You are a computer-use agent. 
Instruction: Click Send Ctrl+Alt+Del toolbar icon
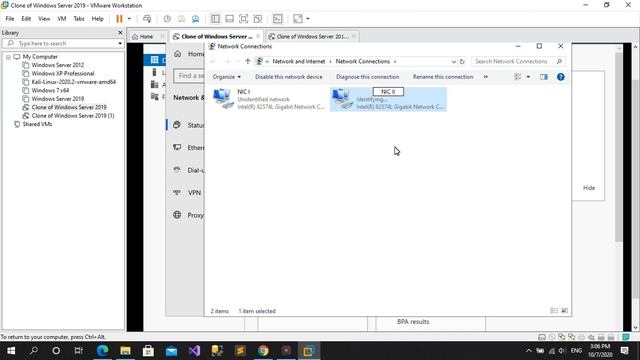147,19
